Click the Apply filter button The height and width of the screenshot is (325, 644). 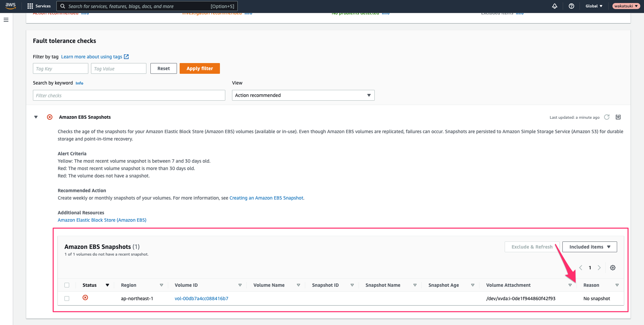click(x=200, y=68)
